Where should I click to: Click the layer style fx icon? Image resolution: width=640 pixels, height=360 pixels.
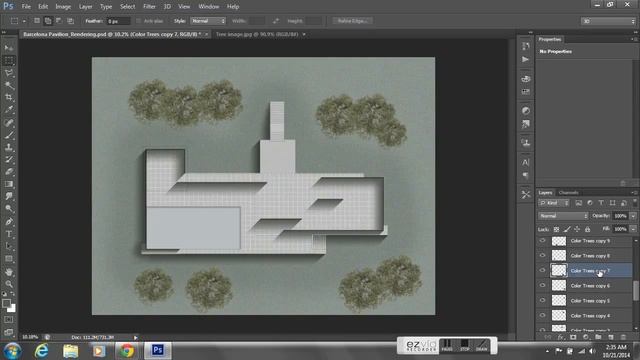coord(560,337)
